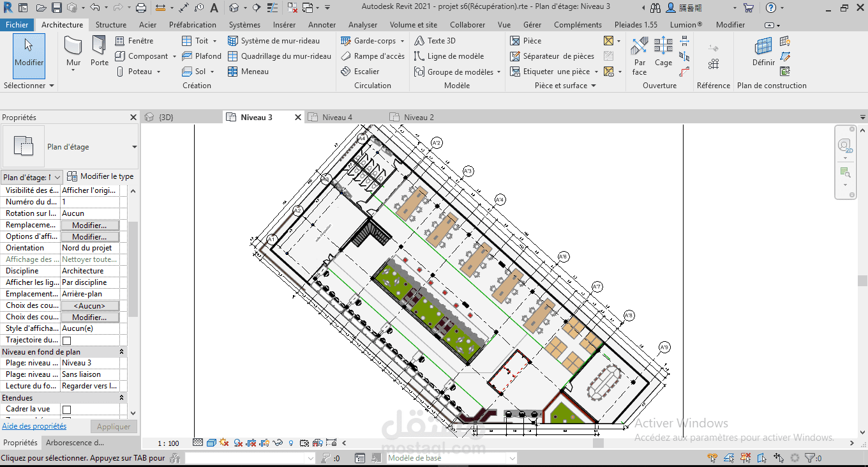This screenshot has width=868, height=467.
Task: Open the Plan d'étage type selector dropdown
Action: tap(135, 147)
